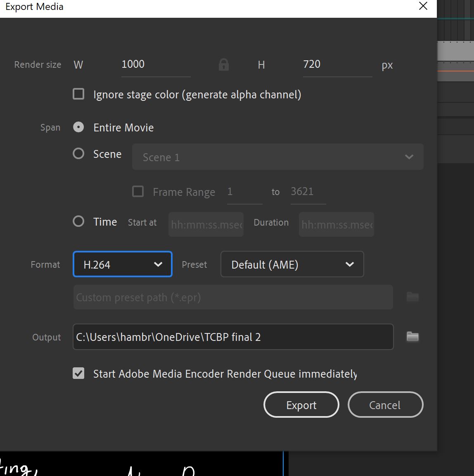Click the width field showing 1000
Image resolution: width=474 pixels, height=476 pixels.
[x=156, y=64]
